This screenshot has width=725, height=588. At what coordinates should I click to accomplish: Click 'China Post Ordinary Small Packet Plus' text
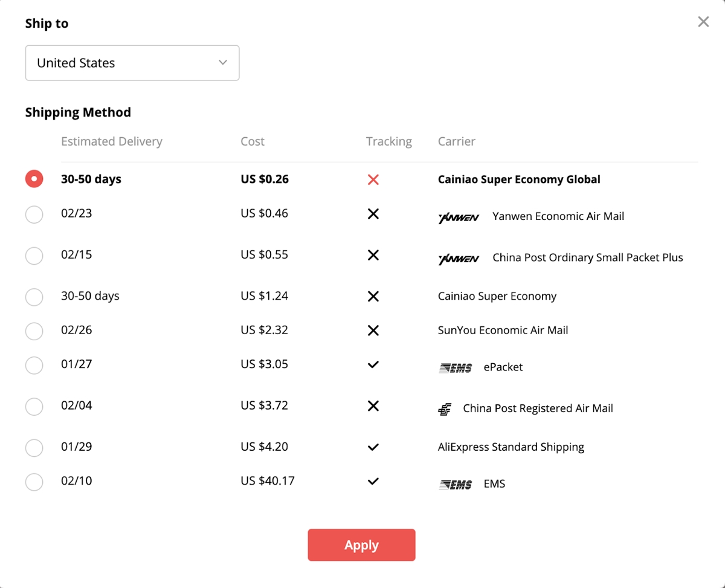(588, 257)
